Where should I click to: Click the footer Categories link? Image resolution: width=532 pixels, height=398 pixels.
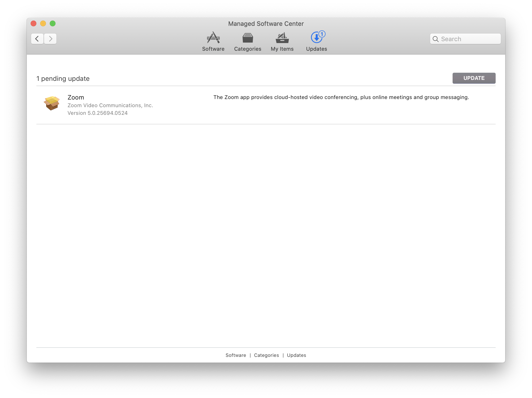(x=266, y=355)
